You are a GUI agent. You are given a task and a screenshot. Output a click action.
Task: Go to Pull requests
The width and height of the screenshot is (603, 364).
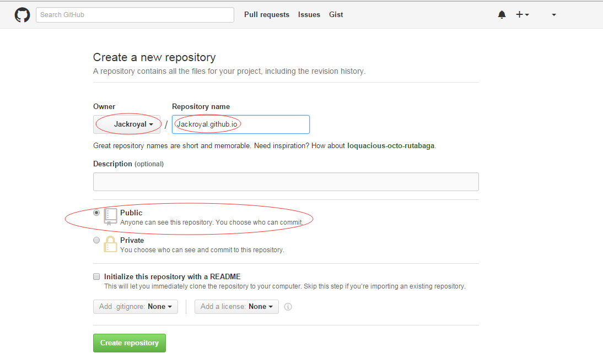point(267,15)
